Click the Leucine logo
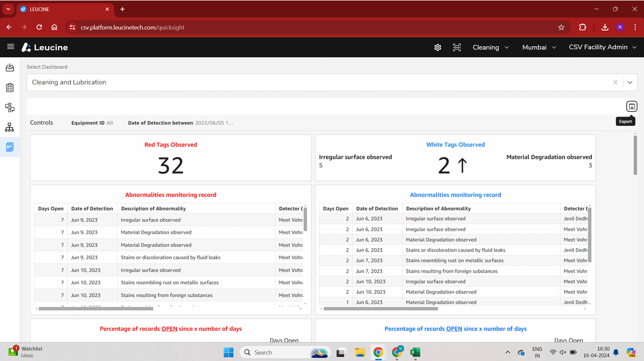This screenshot has width=644, height=361. click(45, 47)
